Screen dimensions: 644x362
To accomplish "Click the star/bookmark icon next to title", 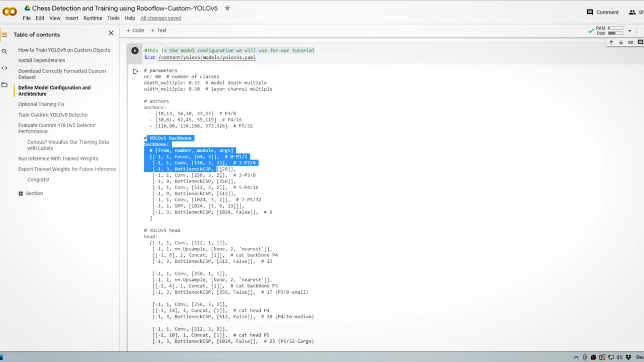I will pos(227,8).
